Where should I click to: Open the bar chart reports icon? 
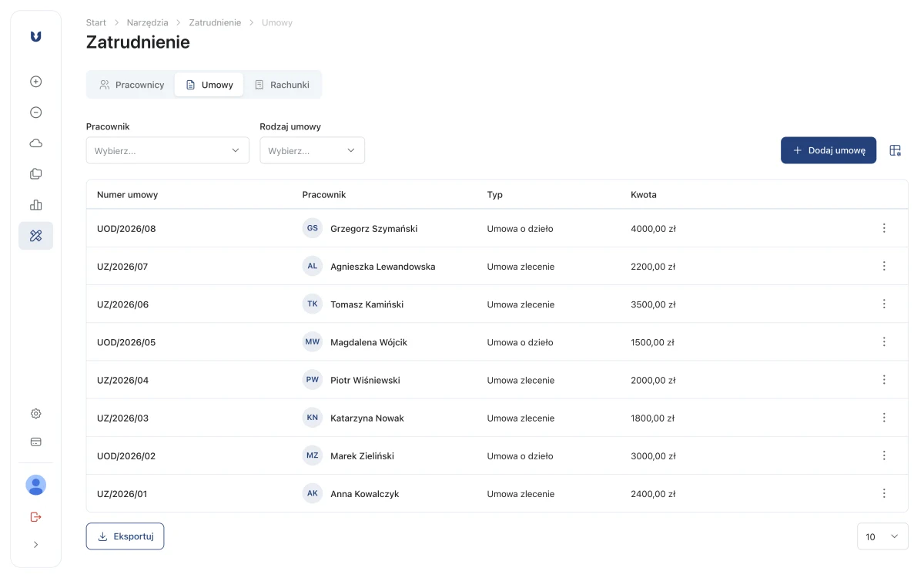(35, 205)
